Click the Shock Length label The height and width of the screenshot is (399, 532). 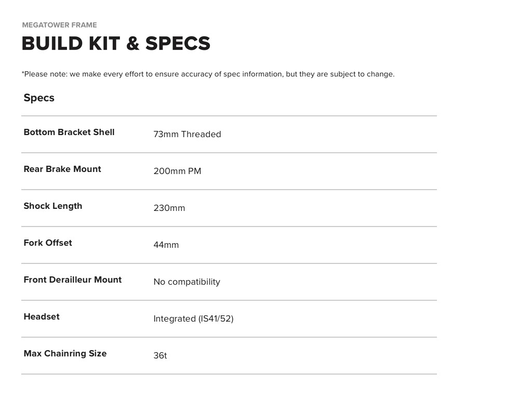pos(53,206)
